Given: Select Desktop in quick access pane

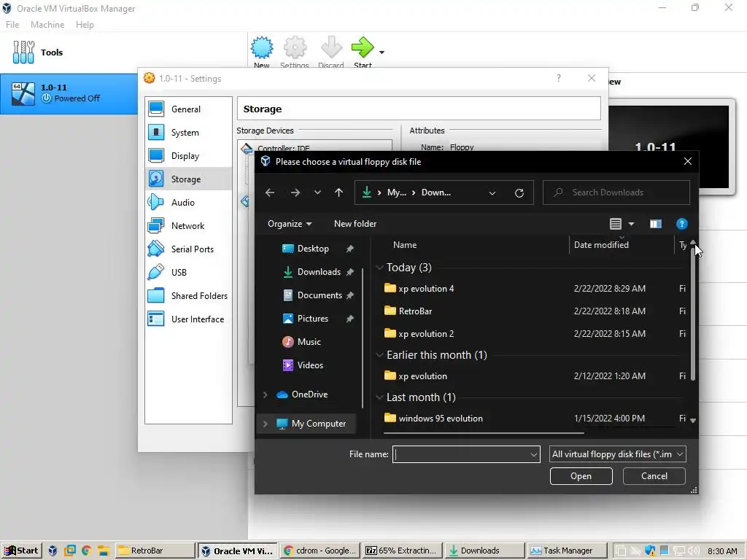Looking at the screenshot, I should click(312, 249).
